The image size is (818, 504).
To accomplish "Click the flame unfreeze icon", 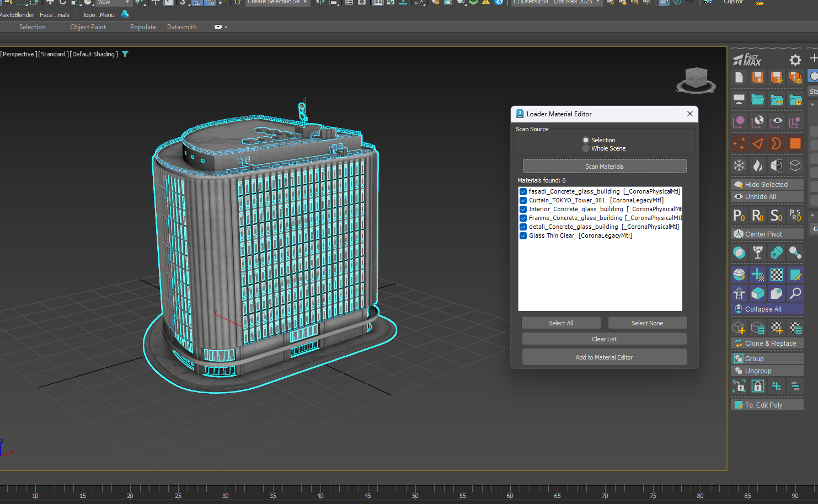I will pos(758,165).
